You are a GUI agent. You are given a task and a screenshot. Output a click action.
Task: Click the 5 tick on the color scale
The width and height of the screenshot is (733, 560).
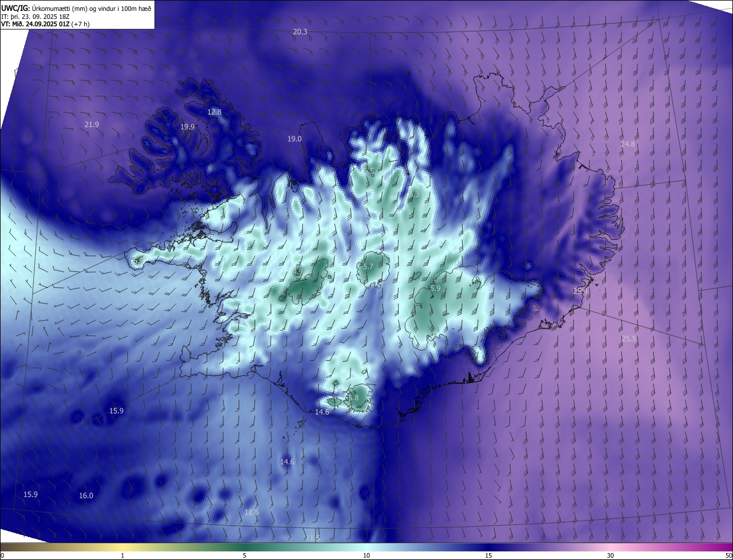pos(245,555)
